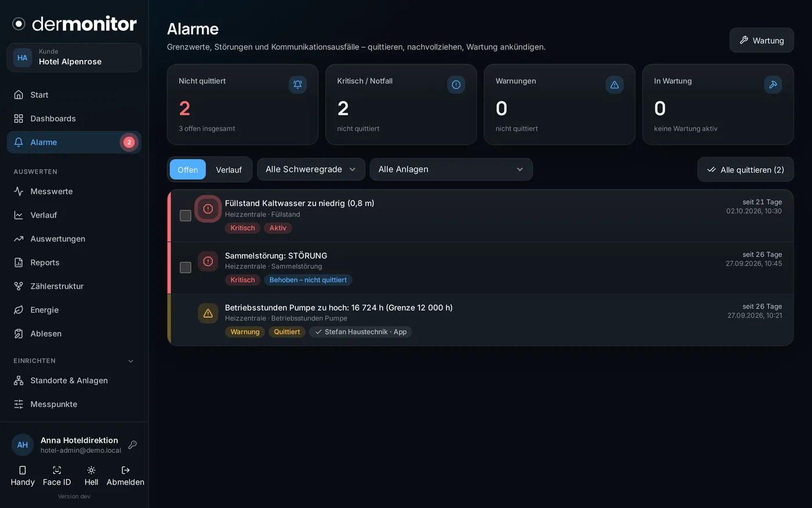Click the Auswertungen trend icon
Image resolution: width=812 pixels, height=508 pixels.
[x=19, y=239]
